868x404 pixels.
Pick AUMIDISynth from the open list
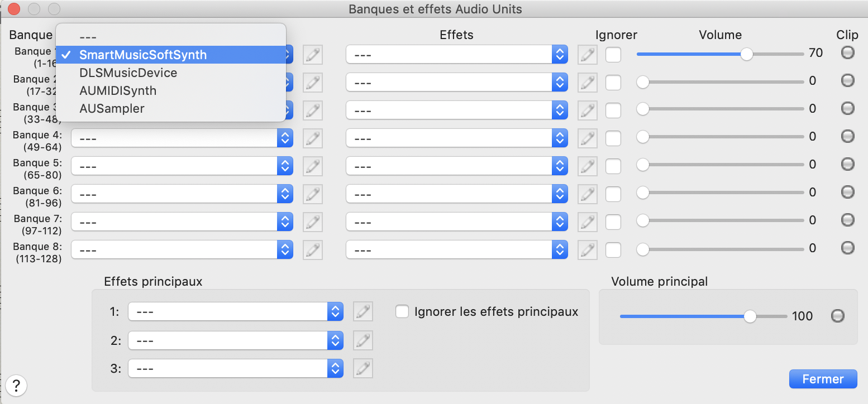click(x=118, y=91)
